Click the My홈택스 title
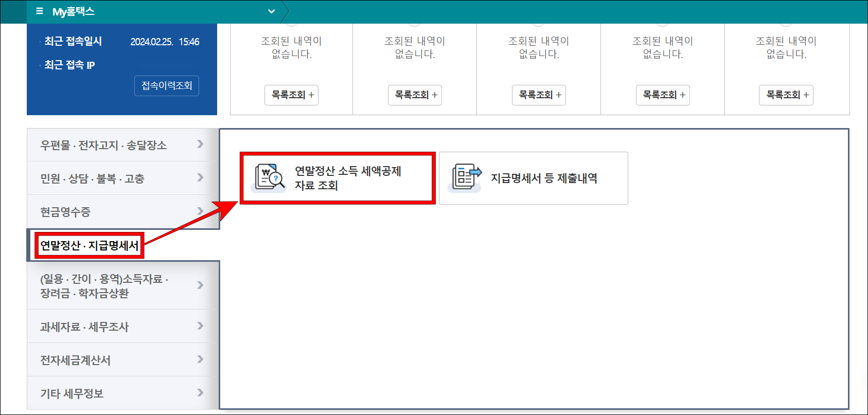Image resolution: width=868 pixels, height=415 pixels. click(74, 11)
